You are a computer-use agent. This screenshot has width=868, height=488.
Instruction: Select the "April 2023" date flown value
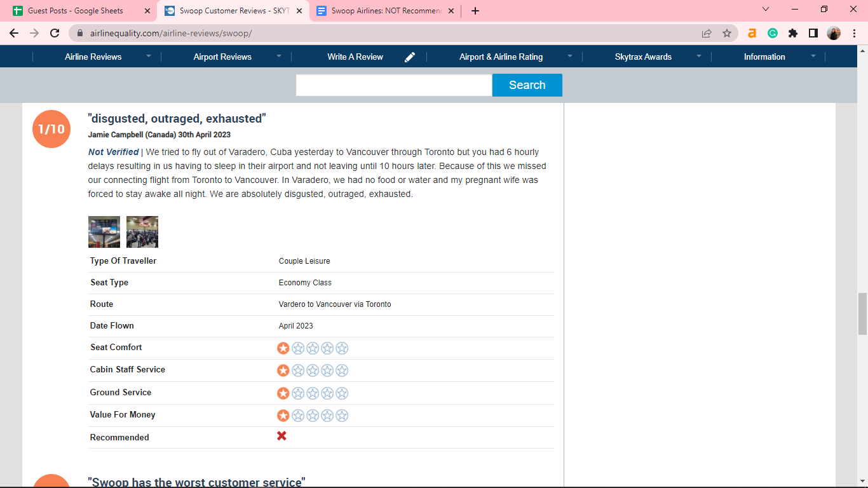296,326
